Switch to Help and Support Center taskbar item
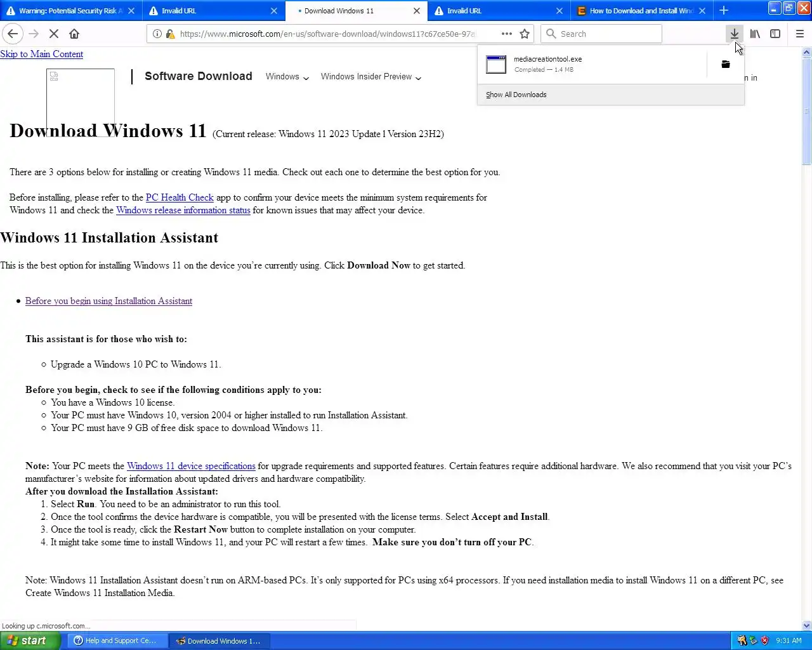 117,640
